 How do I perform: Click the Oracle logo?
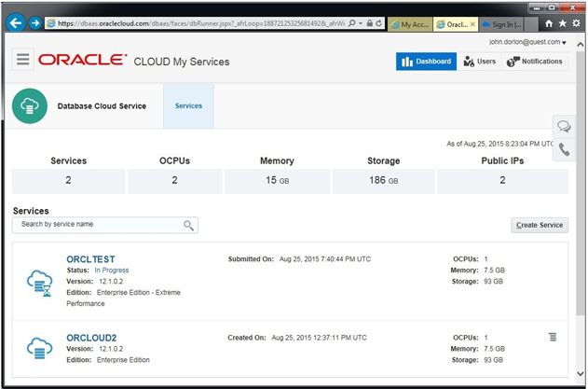click(x=83, y=60)
